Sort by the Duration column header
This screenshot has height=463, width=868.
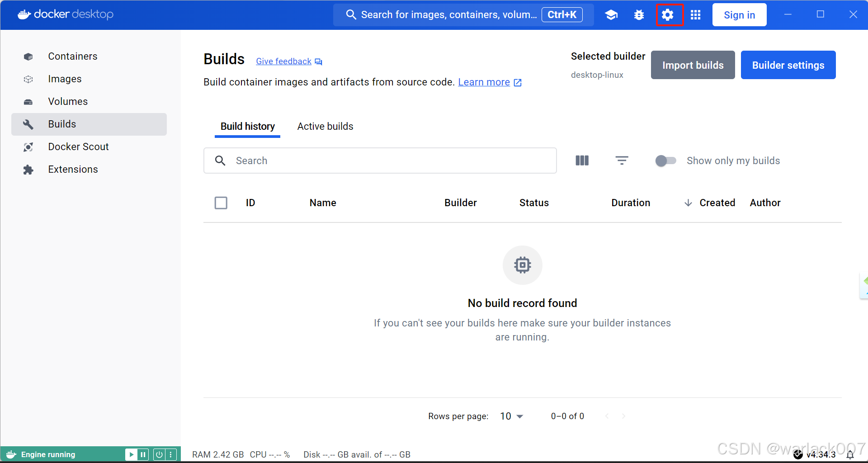coord(631,203)
